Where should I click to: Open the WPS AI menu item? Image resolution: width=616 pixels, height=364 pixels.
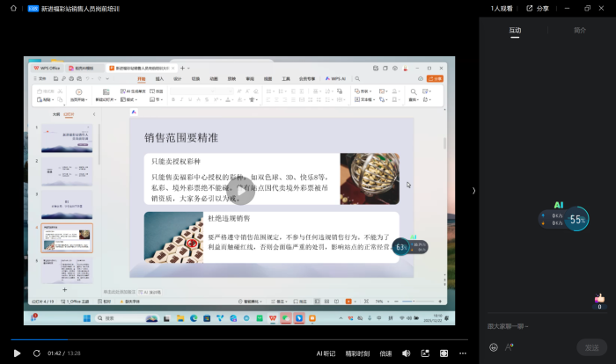pos(335,79)
